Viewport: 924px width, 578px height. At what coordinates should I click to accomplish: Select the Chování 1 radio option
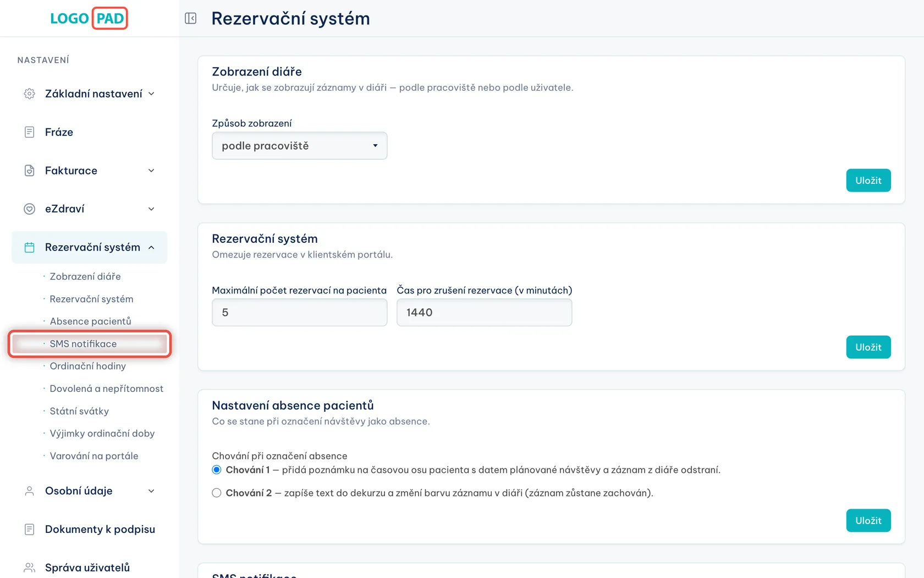click(217, 470)
